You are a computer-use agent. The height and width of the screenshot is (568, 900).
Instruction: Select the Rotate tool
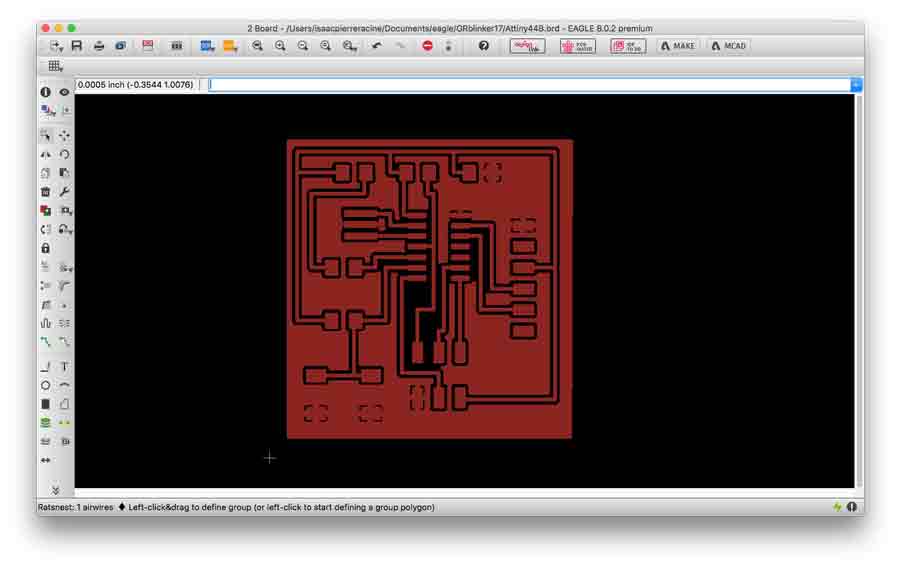tap(65, 154)
